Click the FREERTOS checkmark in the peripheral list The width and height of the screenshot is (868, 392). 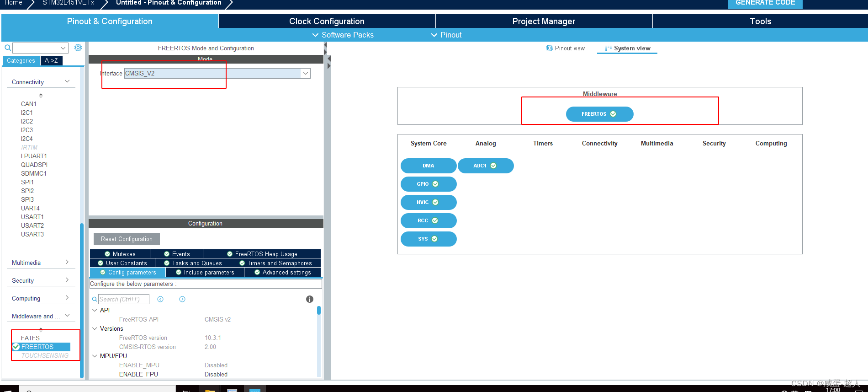coord(16,347)
